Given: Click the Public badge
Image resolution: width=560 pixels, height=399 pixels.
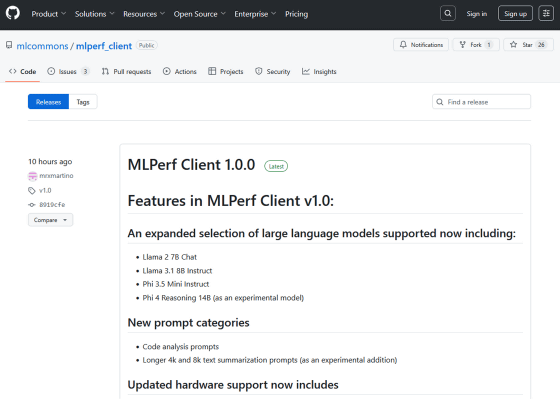Looking at the screenshot, I should click(146, 45).
